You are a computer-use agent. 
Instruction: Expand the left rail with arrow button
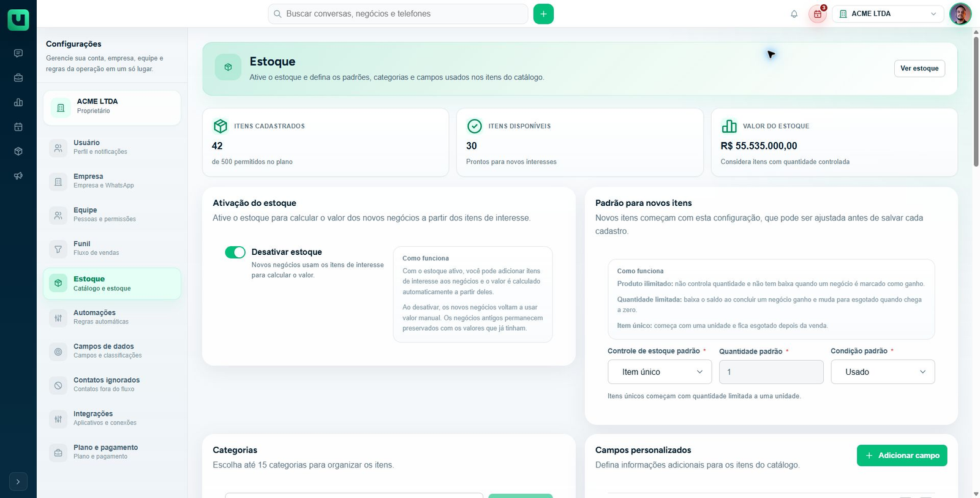18,481
